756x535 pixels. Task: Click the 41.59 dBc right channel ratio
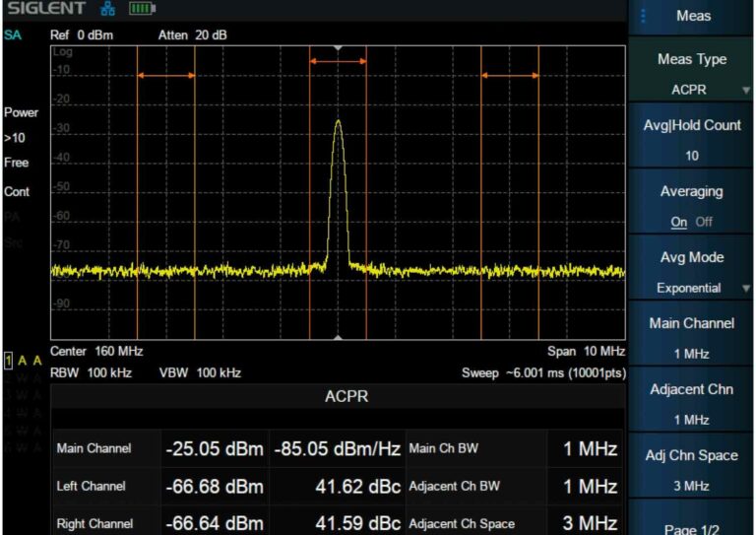[x=357, y=523]
